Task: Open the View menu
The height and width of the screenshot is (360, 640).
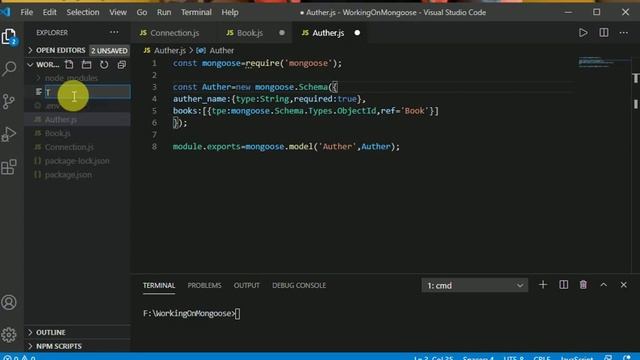Action: [x=118, y=12]
